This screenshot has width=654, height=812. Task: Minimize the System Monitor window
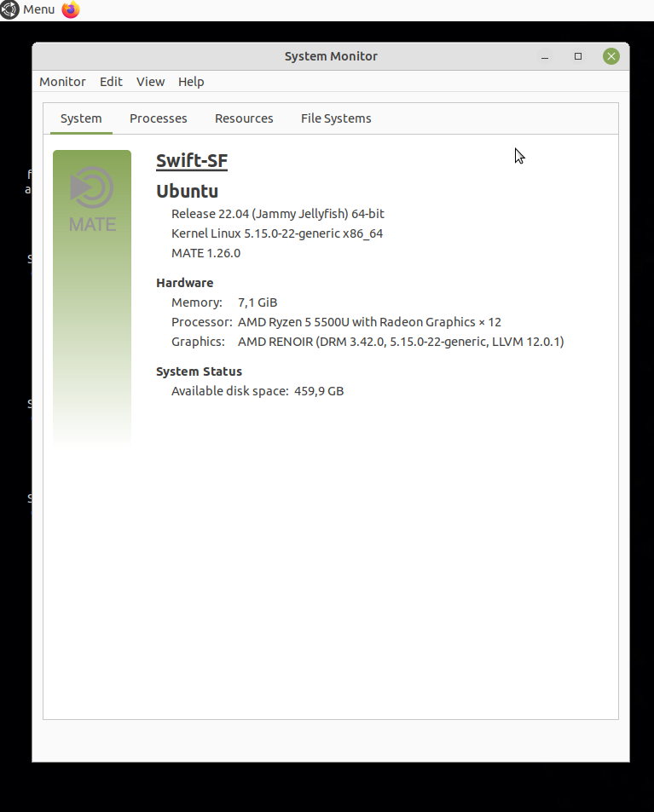(545, 56)
